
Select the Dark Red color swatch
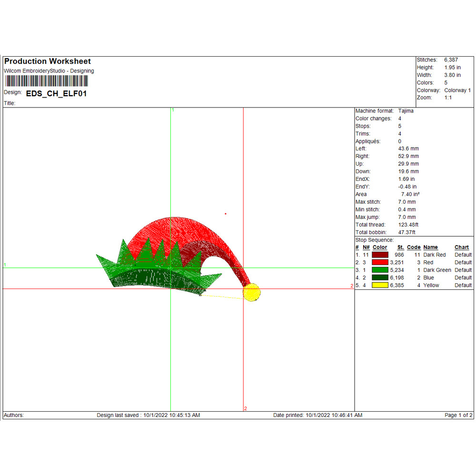(380, 255)
